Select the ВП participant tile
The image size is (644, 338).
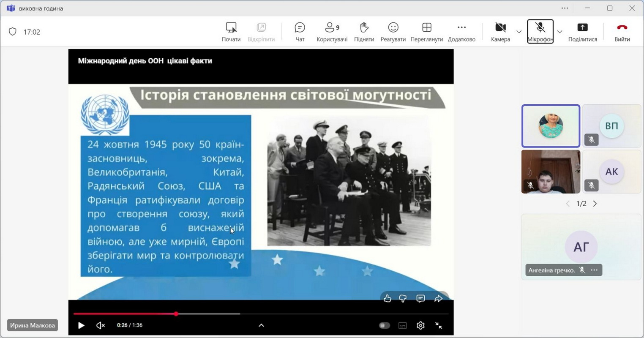611,126
